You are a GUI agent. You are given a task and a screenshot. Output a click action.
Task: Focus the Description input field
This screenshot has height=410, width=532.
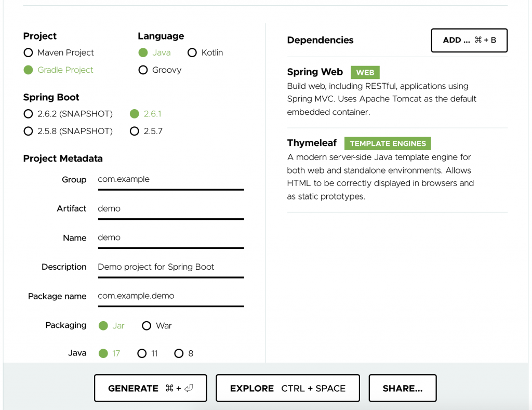click(170, 267)
